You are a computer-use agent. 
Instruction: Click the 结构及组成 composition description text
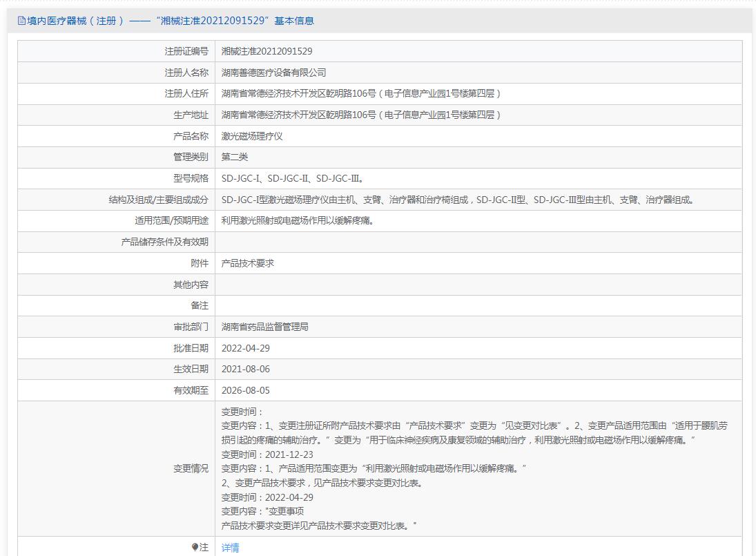tap(458, 200)
